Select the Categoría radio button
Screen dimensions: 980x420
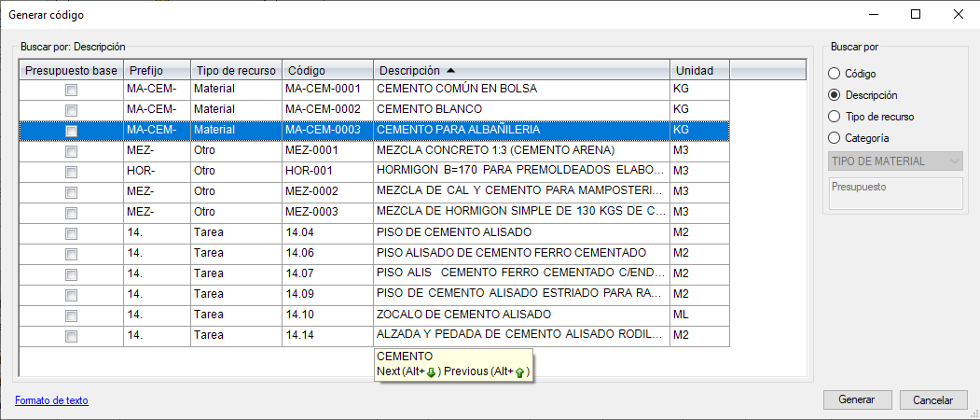click(835, 138)
